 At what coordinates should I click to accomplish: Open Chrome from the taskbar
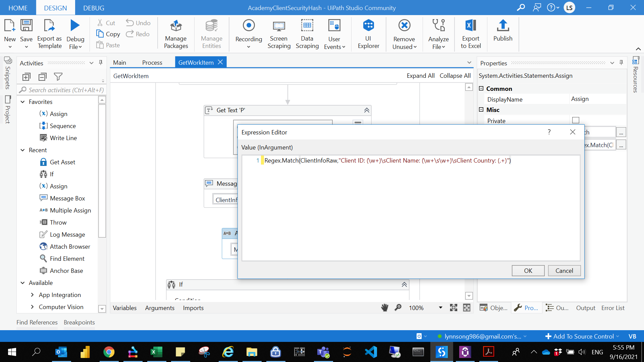tap(109, 352)
